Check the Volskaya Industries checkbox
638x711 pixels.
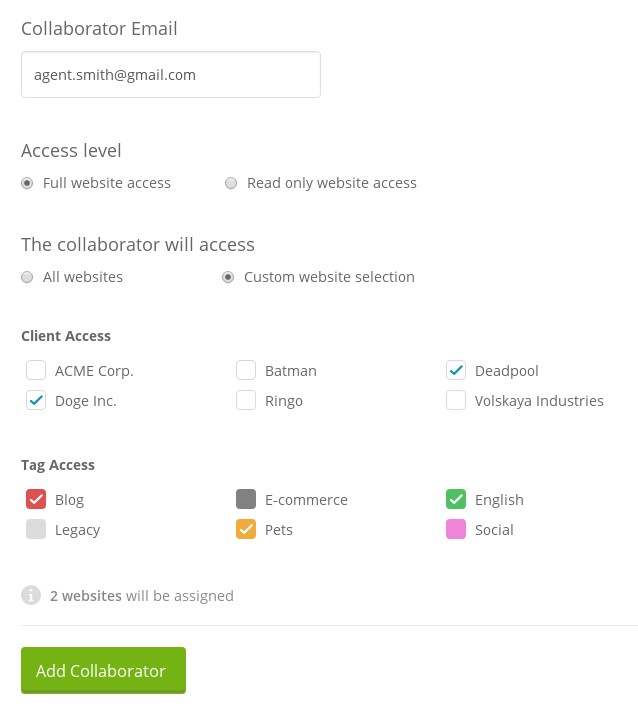point(456,401)
